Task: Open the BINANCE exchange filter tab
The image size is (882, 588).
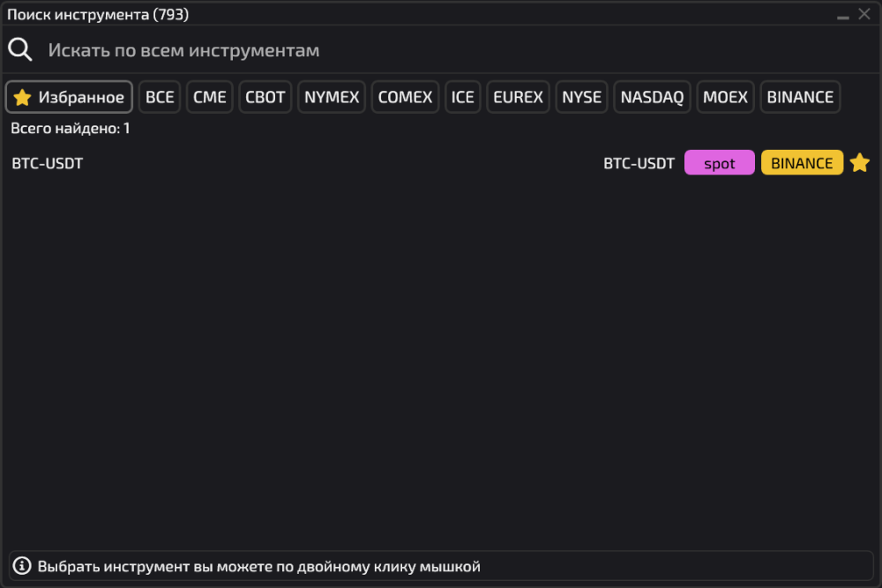Action: coord(800,97)
